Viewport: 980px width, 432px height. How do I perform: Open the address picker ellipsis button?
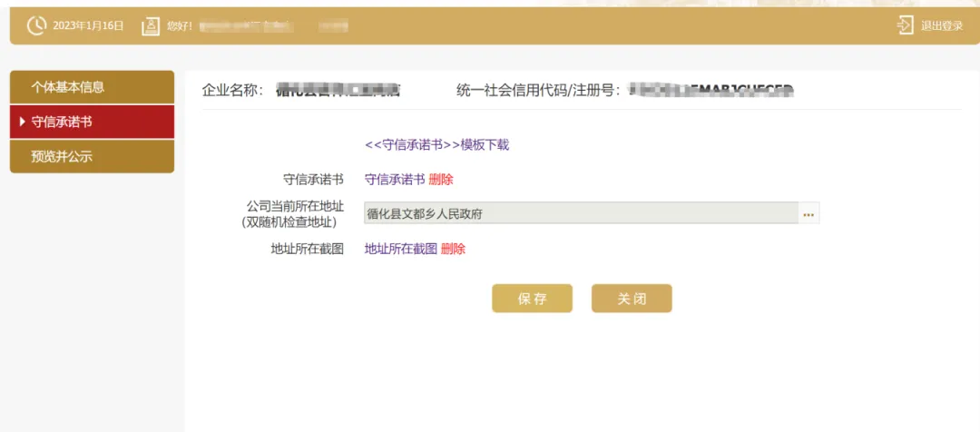[x=808, y=213]
